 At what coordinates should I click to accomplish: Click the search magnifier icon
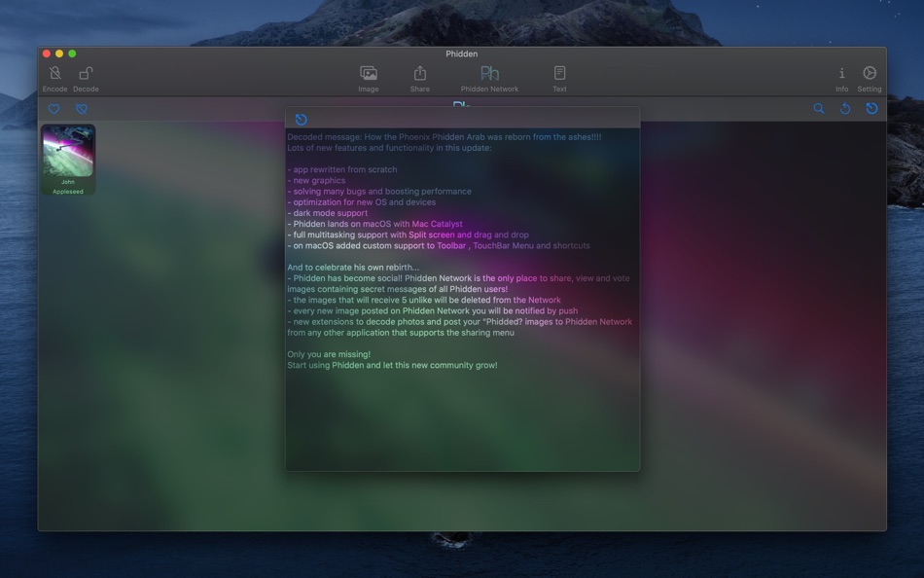pyautogui.click(x=819, y=109)
